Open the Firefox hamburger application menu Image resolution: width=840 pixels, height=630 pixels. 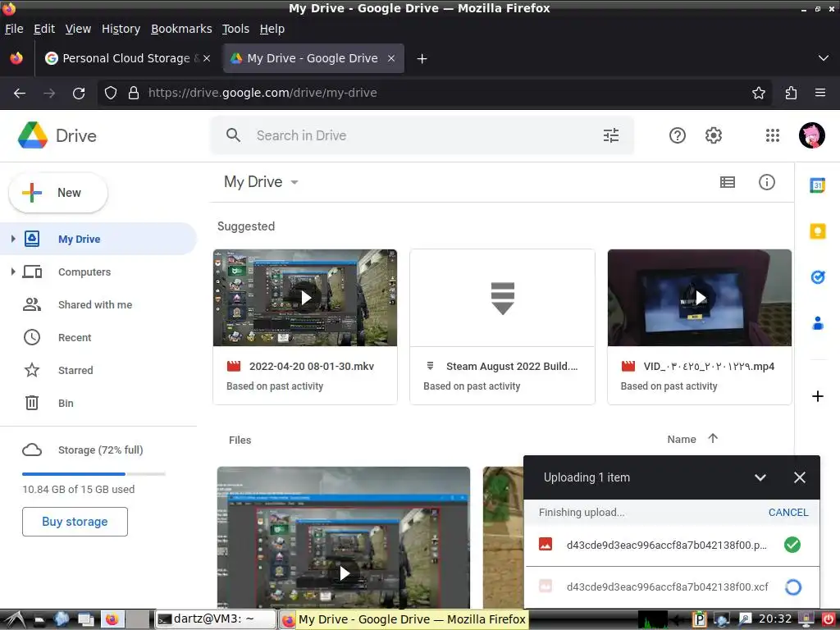click(819, 93)
